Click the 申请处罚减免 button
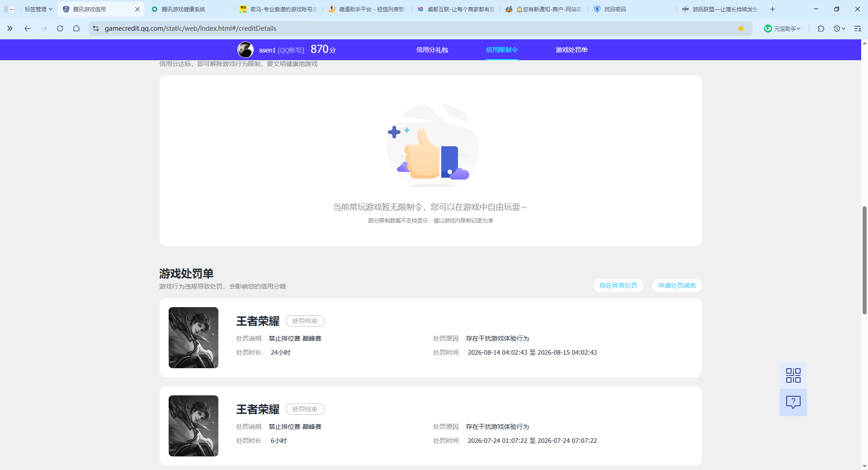Image resolution: width=868 pixels, height=470 pixels. pyautogui.click(x=677, y=285)
